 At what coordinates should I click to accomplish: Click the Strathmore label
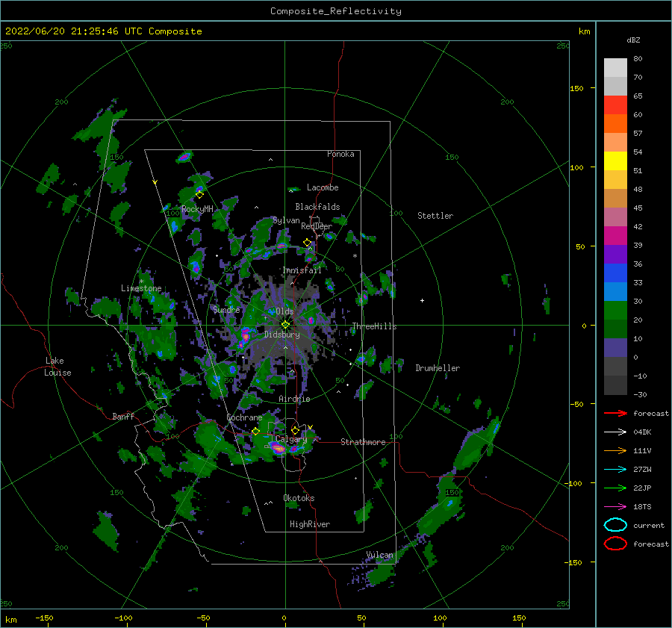tap(363, 442)
